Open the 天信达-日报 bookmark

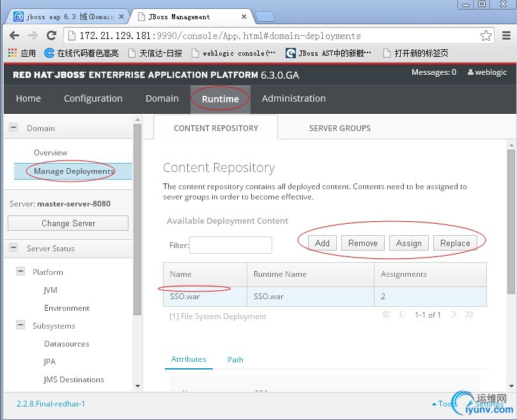(155, 53)
